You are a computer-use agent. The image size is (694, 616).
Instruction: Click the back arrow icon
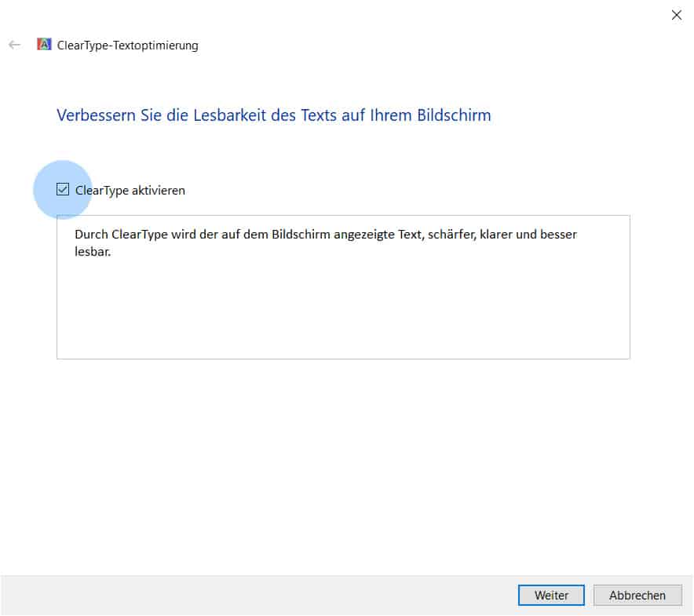click(x=15, y=45)
